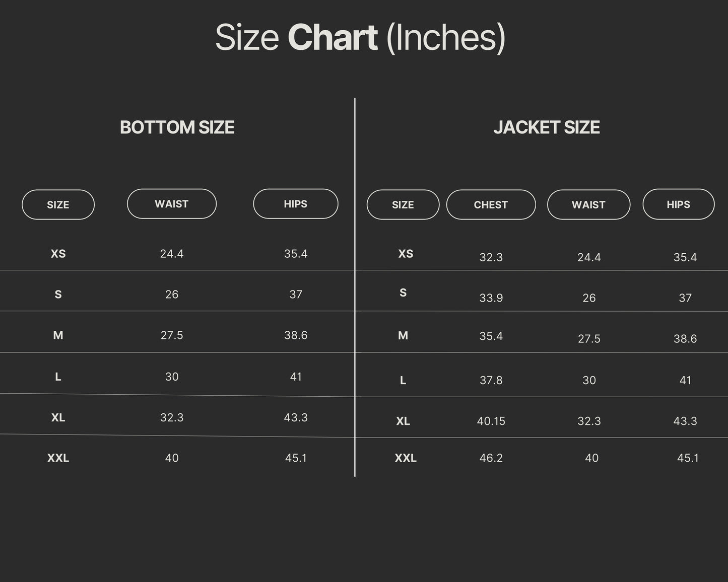Click the 32.3 chest value for XS
728x582 pixels.
coord(491,257)
